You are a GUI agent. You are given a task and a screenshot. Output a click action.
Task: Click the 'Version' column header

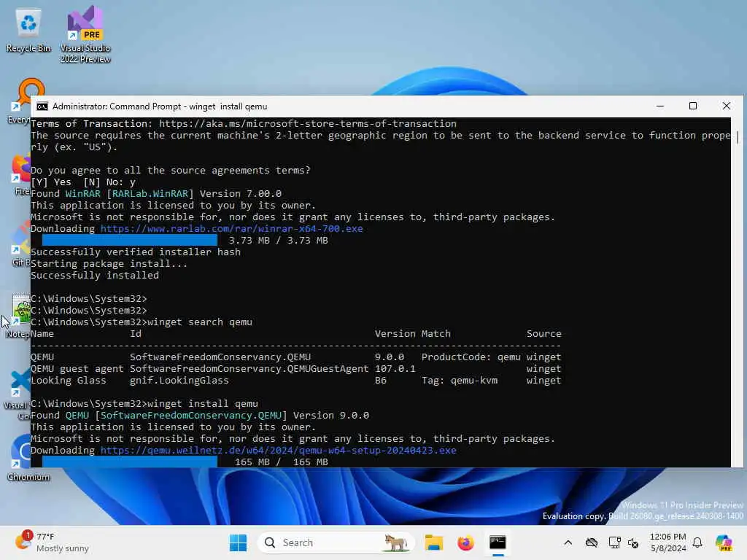pyautogui.click(x=395, y=333)
